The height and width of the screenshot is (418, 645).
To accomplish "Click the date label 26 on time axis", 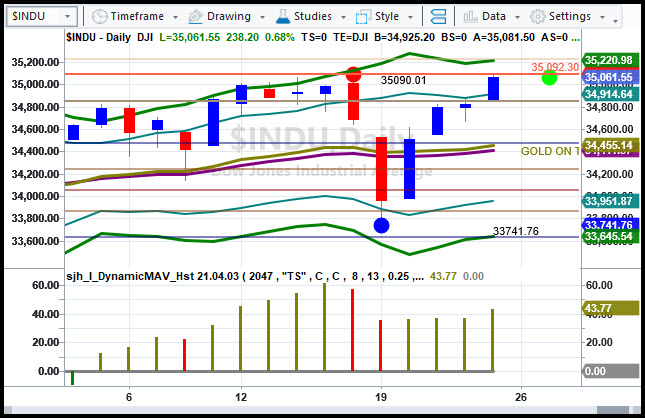I will pos(521,397).
